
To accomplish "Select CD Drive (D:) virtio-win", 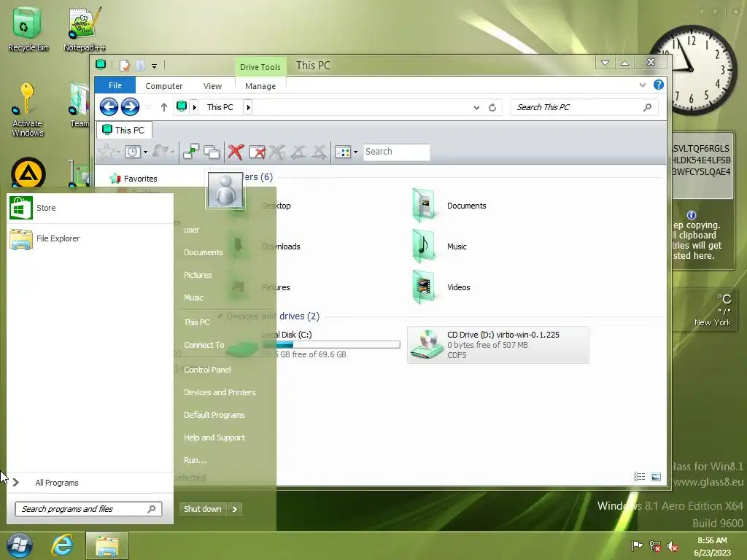I will pyautogui.click(x=498, y=345).
